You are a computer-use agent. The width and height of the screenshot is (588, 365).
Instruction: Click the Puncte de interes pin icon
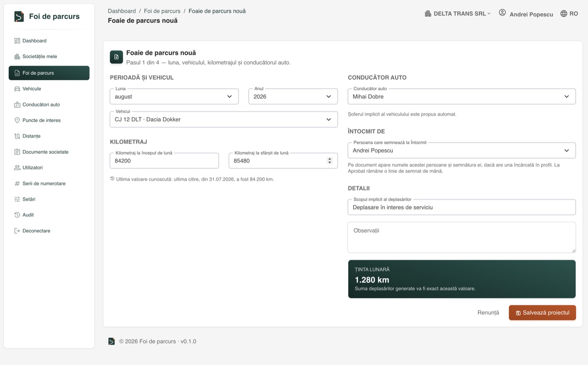pos(17,121)
